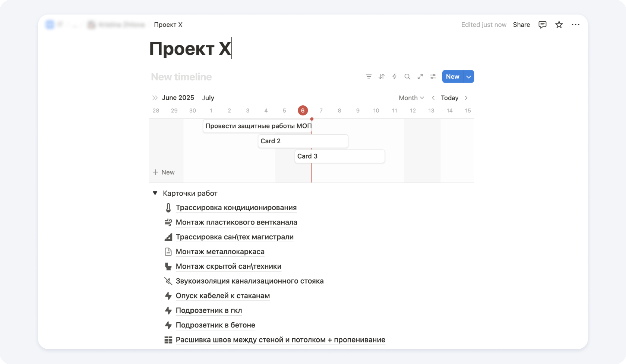
Task: Collapse the Карточки работ toggle list
Action: [155, 193]
